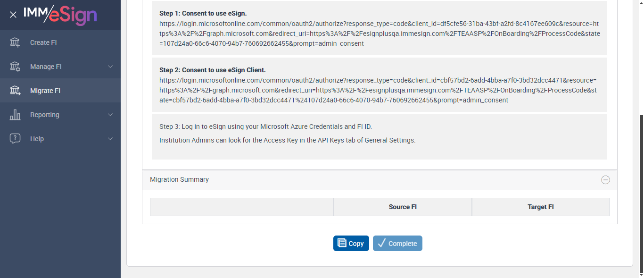Click the Source FI column header

coord(403,207)
